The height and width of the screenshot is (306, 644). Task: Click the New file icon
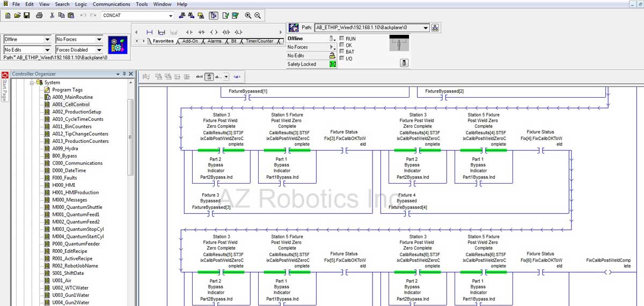pyautogui.click(x=8, y=16)
